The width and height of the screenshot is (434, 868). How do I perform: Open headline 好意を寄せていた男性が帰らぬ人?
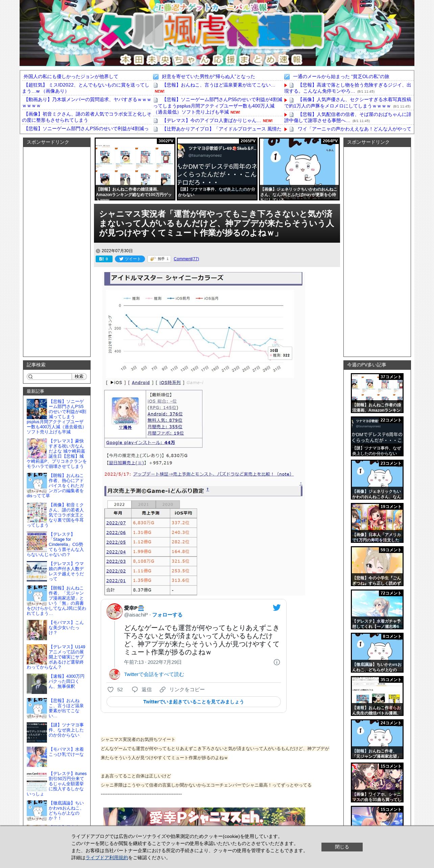tap(208, 77)
